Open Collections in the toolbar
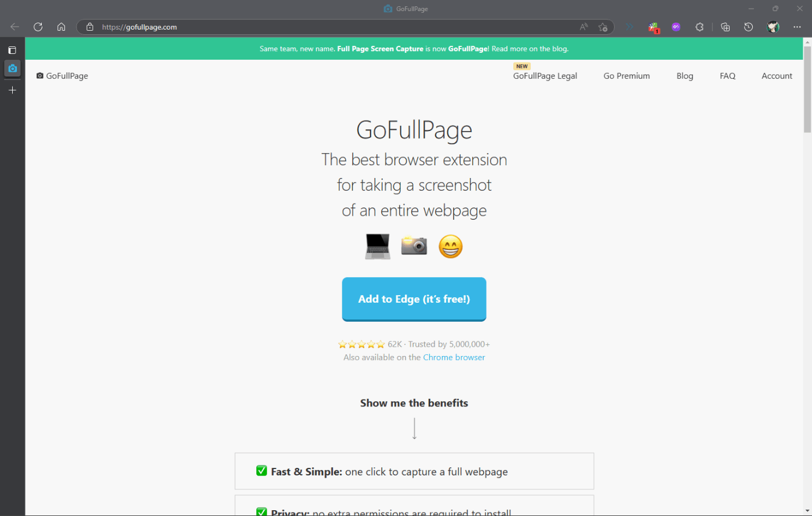The height and width of the screenshot is (516, 812). 725,27
